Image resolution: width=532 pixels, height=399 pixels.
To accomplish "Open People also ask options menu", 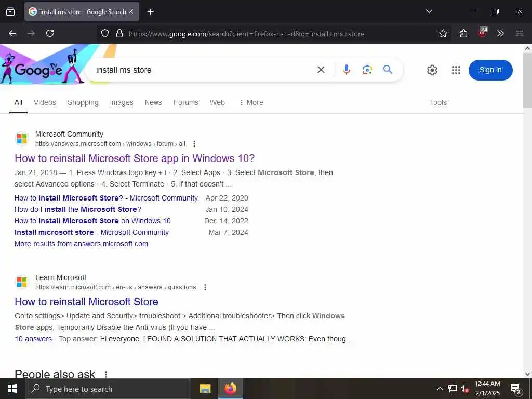I will click(x=106, y=374).
